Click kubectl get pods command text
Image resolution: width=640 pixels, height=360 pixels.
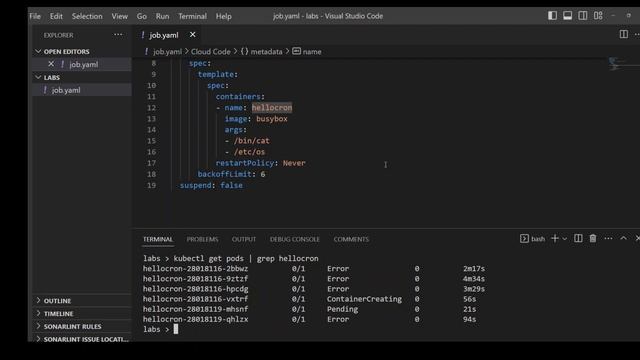(208, 258)
